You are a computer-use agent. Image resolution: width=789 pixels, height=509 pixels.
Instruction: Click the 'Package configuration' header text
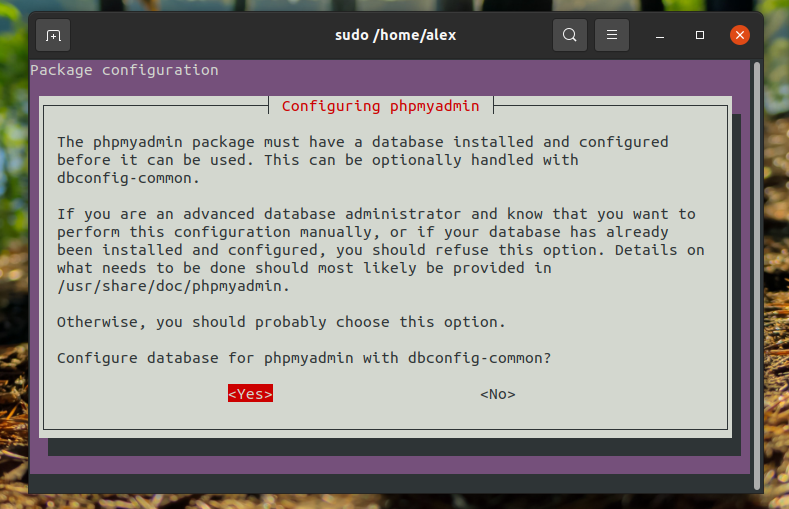coord(124,70)
